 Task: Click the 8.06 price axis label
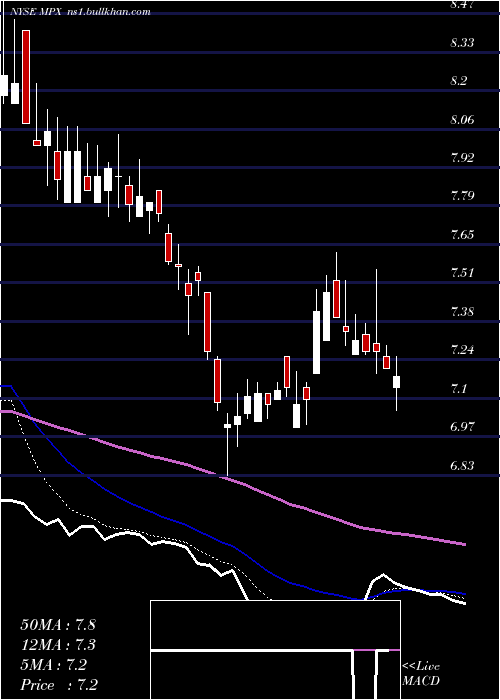[x=462, y=120]
